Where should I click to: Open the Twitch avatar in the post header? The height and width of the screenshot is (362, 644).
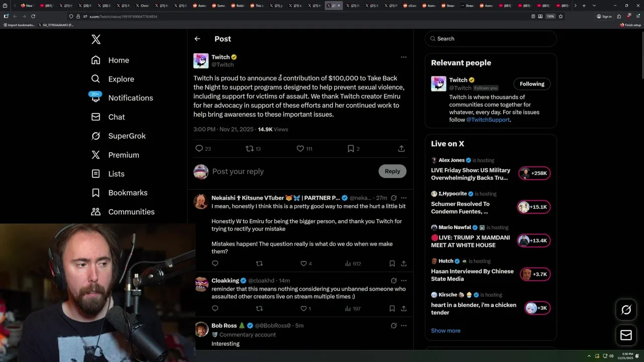201,61
